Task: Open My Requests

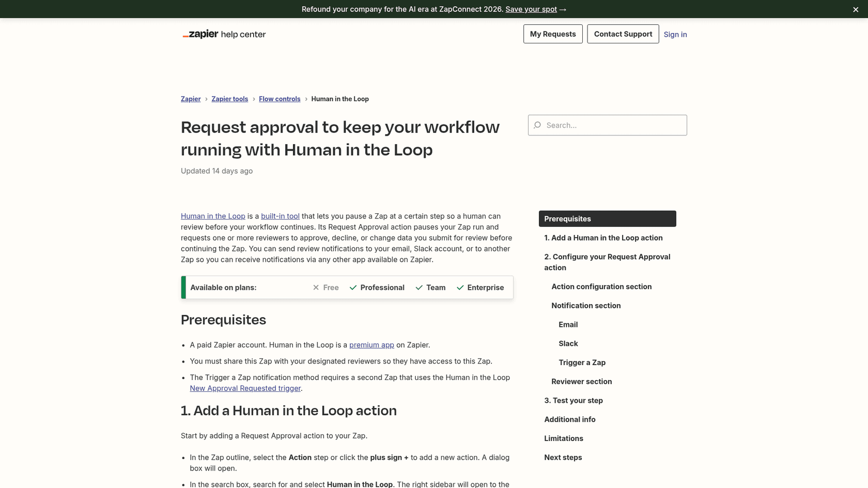Action: point(553,34)
